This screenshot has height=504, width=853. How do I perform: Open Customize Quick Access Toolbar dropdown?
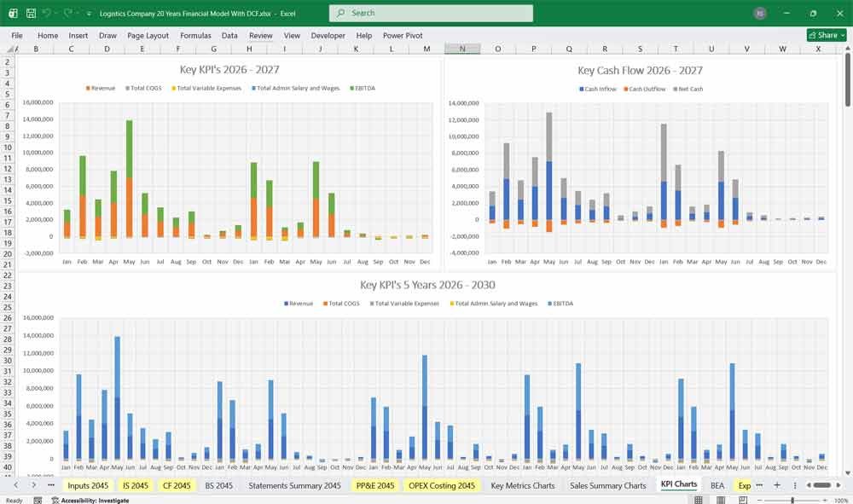89,14
